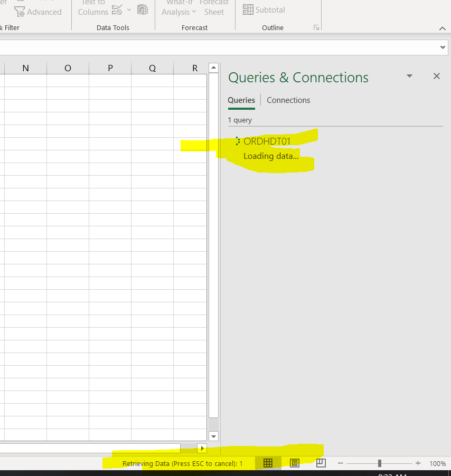
Task: Select the Advanced filter icon
Action: coord(20,12)
